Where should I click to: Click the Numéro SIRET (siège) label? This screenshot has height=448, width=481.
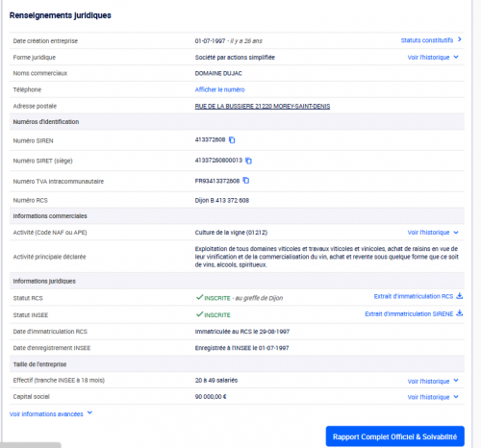tap(42, 161)
